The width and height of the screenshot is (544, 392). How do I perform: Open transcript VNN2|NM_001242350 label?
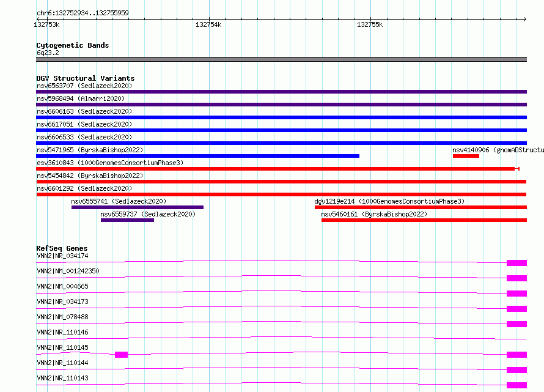pyautogui.click(x=68, y=271)
